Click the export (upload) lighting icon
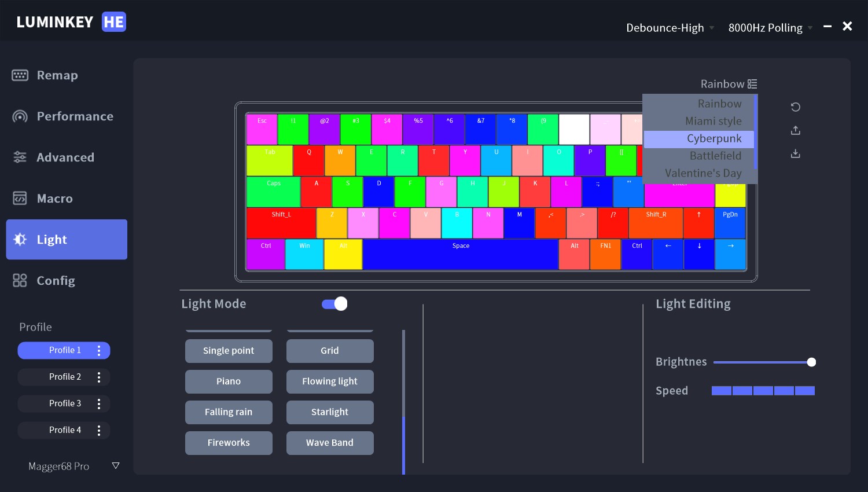868x492 pixels. pyautogui.click(x=796, y=130)
